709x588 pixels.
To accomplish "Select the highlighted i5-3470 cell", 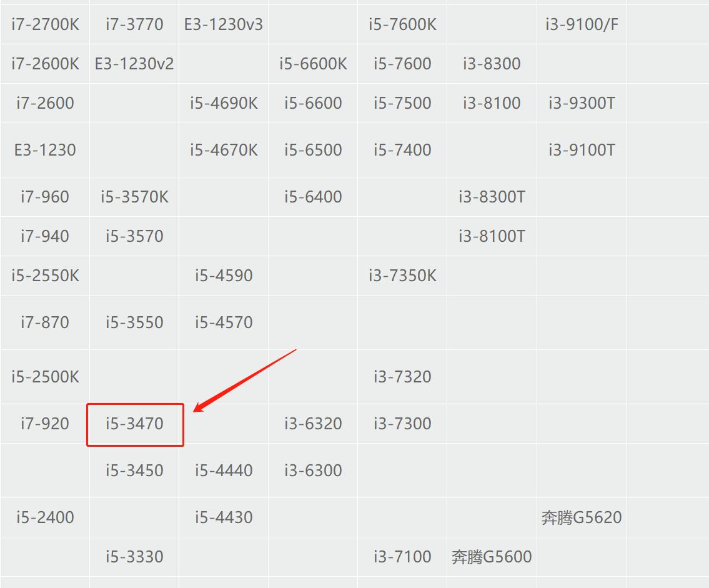I will pyautogui.click(x=135, y=425).
